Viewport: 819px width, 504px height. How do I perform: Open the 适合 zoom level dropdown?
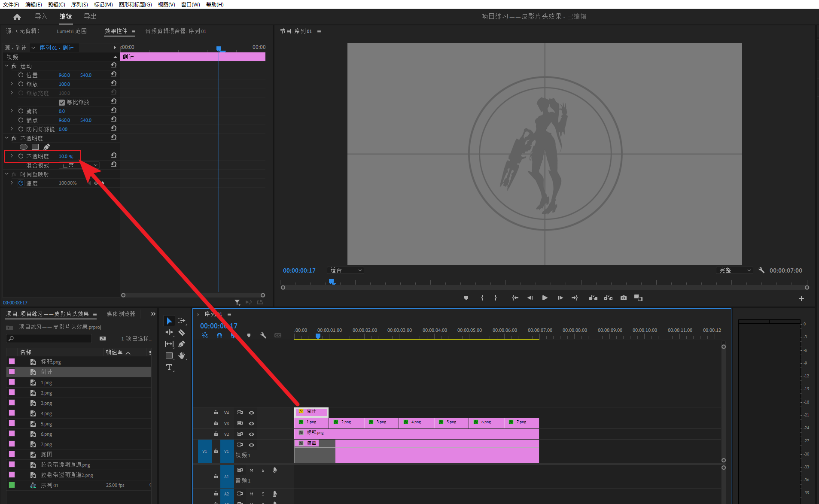coord(346,270)
